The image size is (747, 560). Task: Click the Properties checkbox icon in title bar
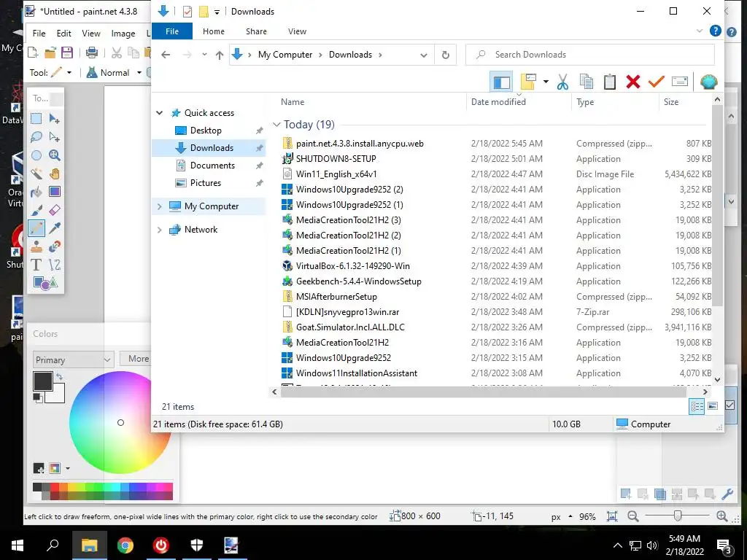pos(187,12)
